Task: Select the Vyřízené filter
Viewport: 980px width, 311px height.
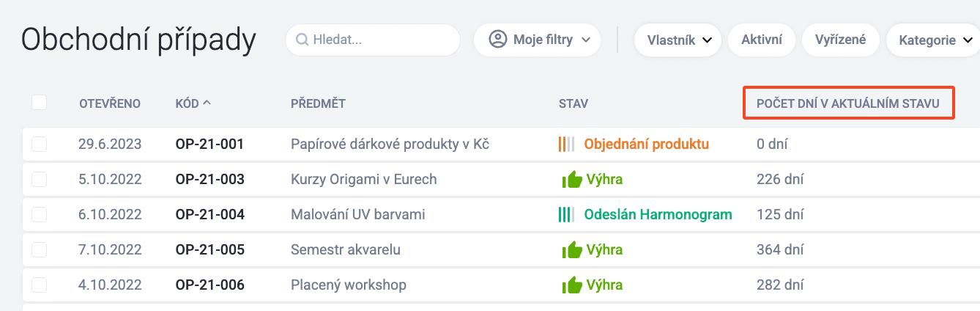Action: (x=841, y=40)
